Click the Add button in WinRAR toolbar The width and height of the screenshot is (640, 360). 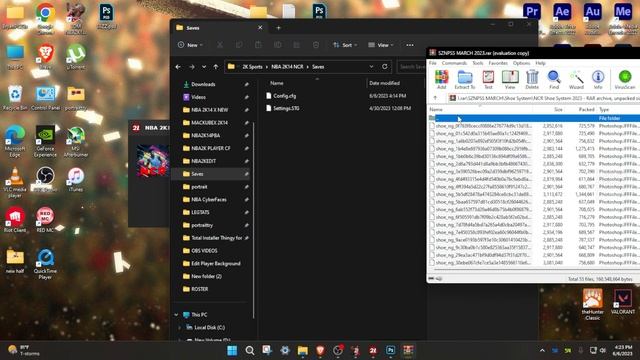click(x=441, y=79)
